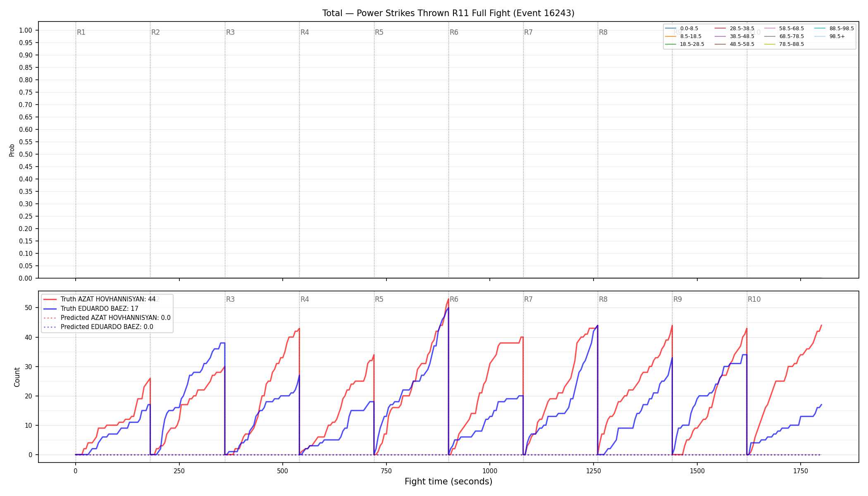Click the '1.00' tick on the Prob axis

click(25, 30)
